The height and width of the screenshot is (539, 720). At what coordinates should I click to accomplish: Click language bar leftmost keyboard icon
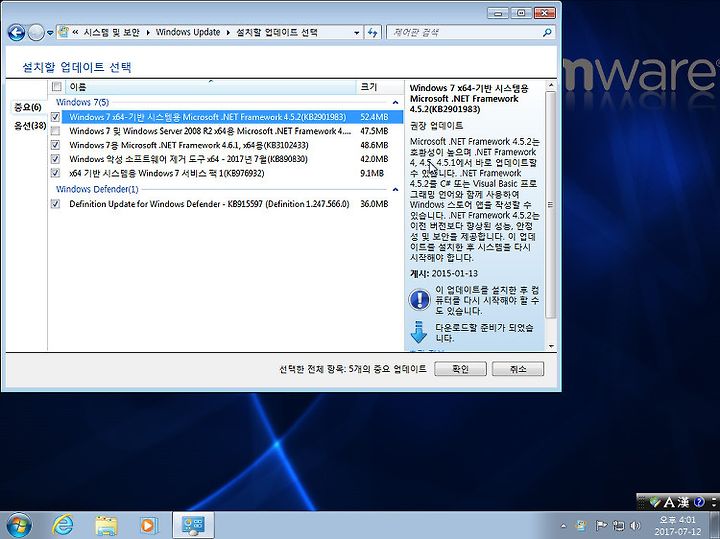pos(655,503)
